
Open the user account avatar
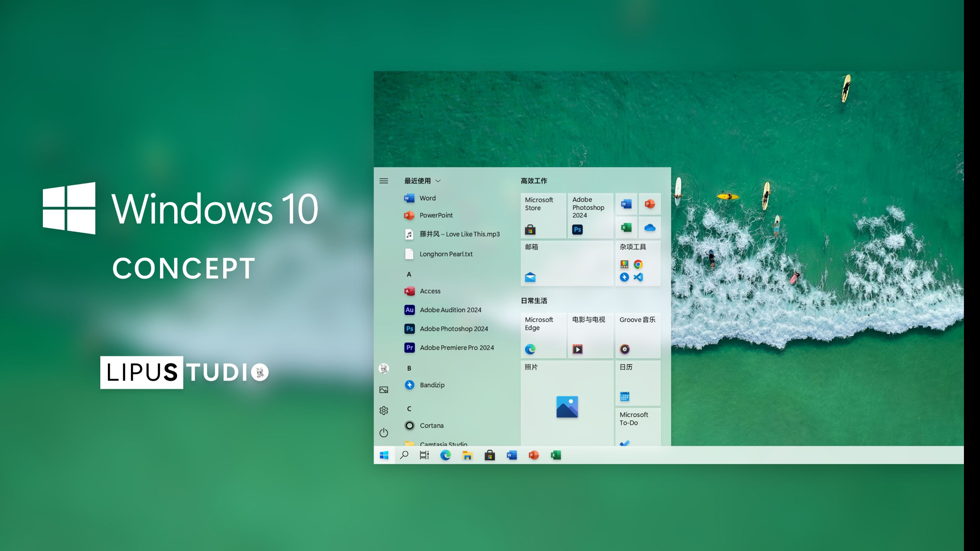384,368
